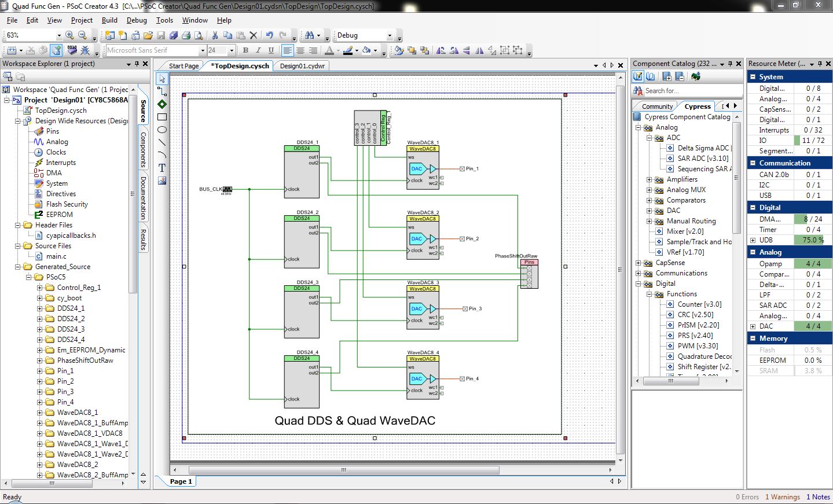The image size is (833, 504).
Task: Click the Debug bug icon
Action: pos(85,50)
